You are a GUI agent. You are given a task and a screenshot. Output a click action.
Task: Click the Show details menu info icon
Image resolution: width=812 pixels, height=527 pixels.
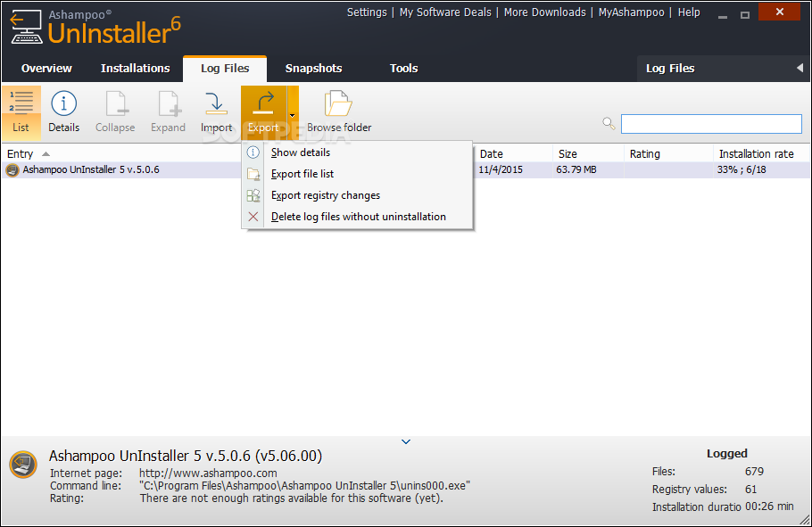coord(253,152)
